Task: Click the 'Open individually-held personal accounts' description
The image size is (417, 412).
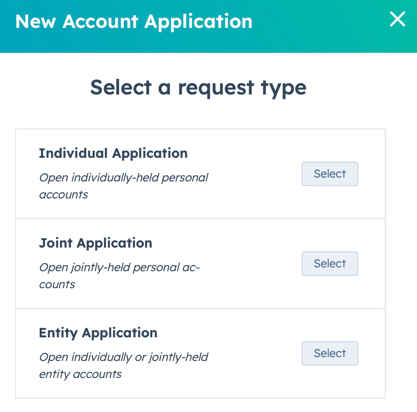Action: coord(124,186)
